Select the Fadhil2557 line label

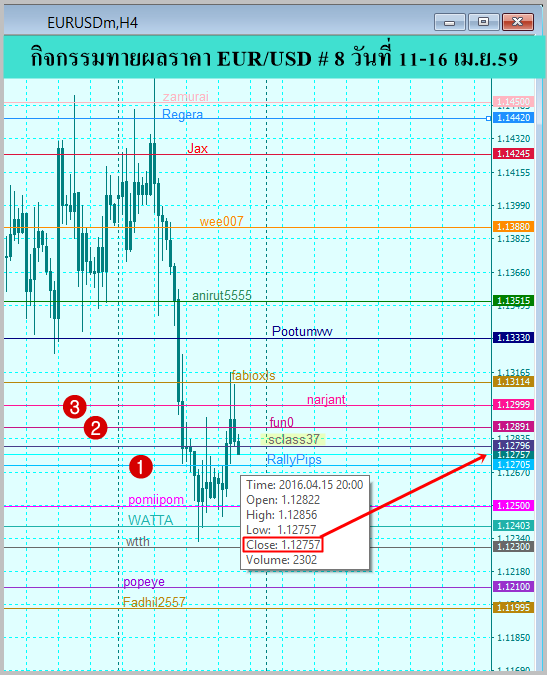pos(154,602)
